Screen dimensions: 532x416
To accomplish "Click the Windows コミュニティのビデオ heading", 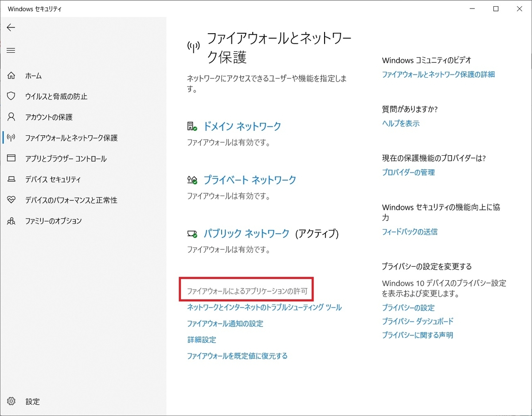I will click(426, 60).
